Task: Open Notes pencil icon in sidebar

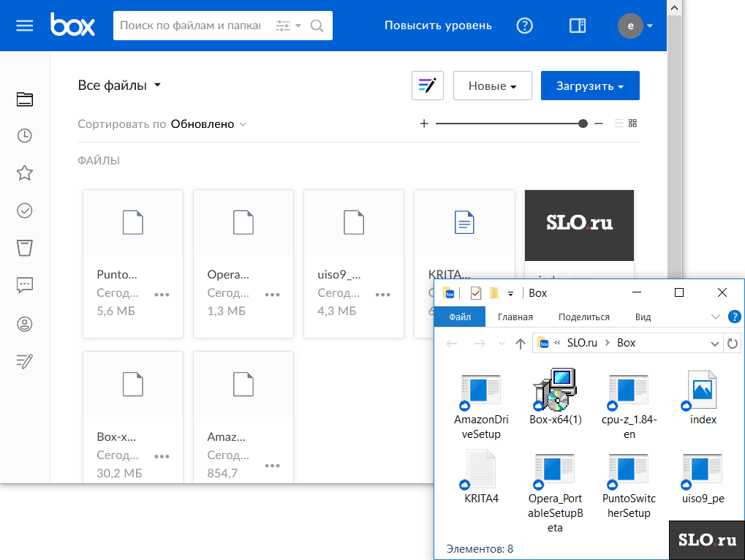Action: point(25,361)
